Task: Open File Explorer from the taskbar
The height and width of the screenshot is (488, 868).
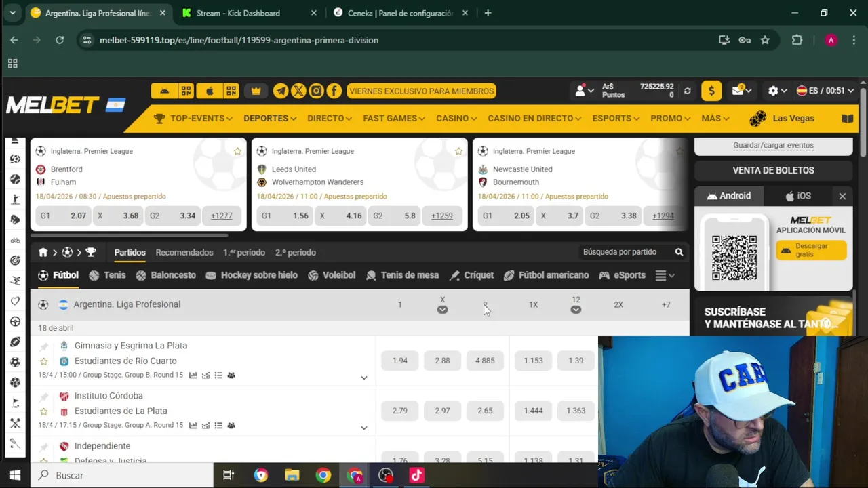Action: point(292,475)
